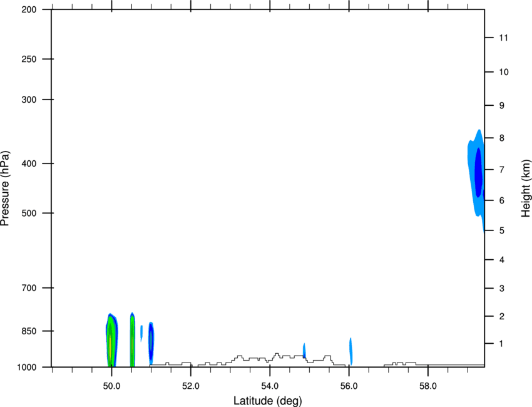Select the 1000 pressure tick label
Viewport: 532px width, 407px height.
(27, 367)
